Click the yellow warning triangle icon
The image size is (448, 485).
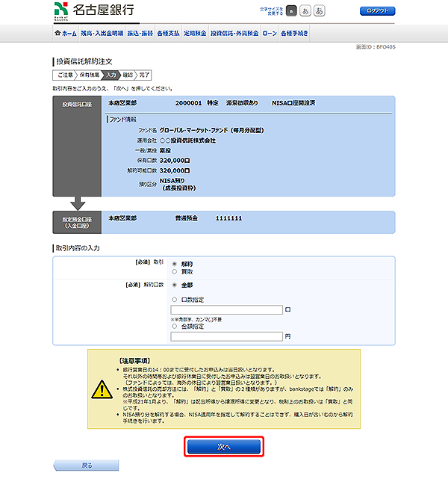[x=102, y=389]
